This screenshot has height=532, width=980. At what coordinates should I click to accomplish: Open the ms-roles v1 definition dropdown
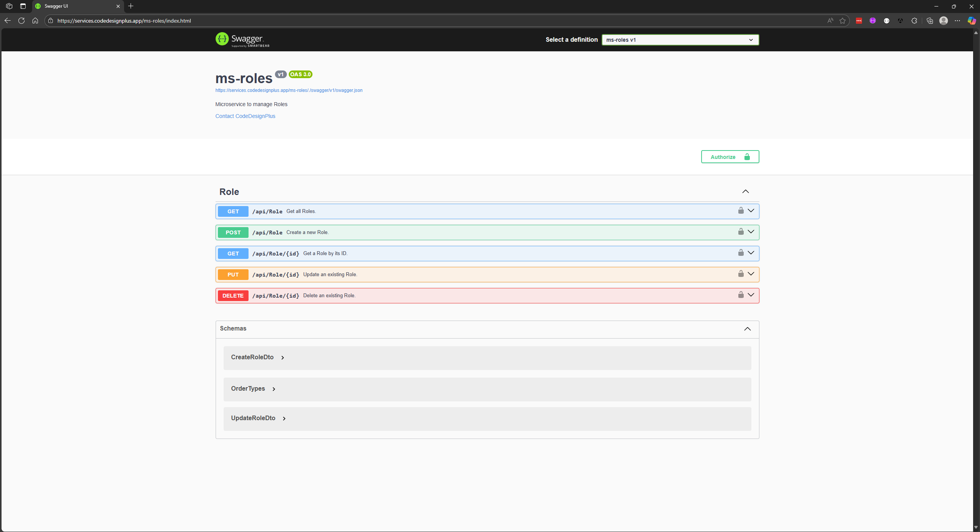pos(680,40)
